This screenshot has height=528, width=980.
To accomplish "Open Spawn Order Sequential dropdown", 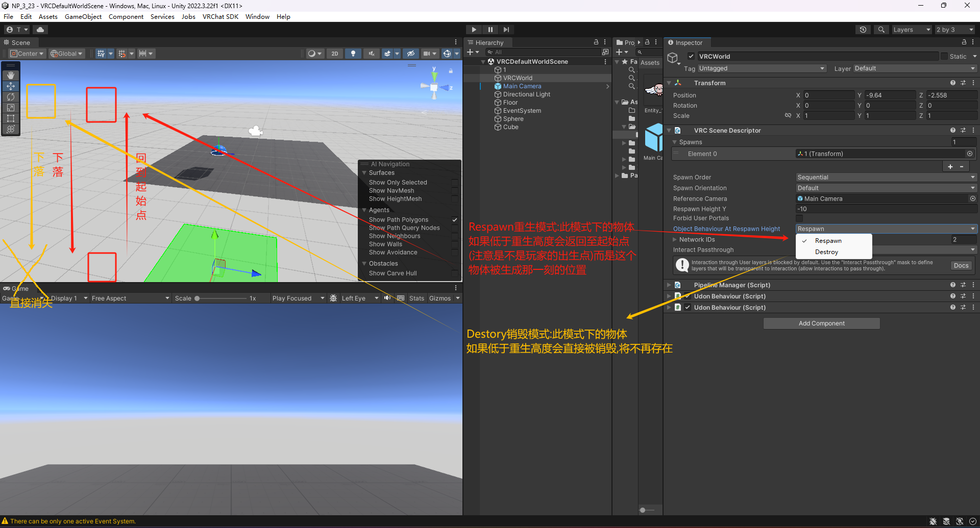I will click(x=887, y=178).
